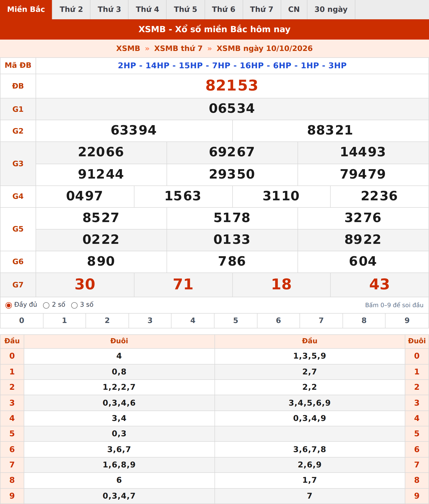This screenshot has width=429, height=504.
Task: Click the G5 number 3276
Action: (x=363, y=218)
